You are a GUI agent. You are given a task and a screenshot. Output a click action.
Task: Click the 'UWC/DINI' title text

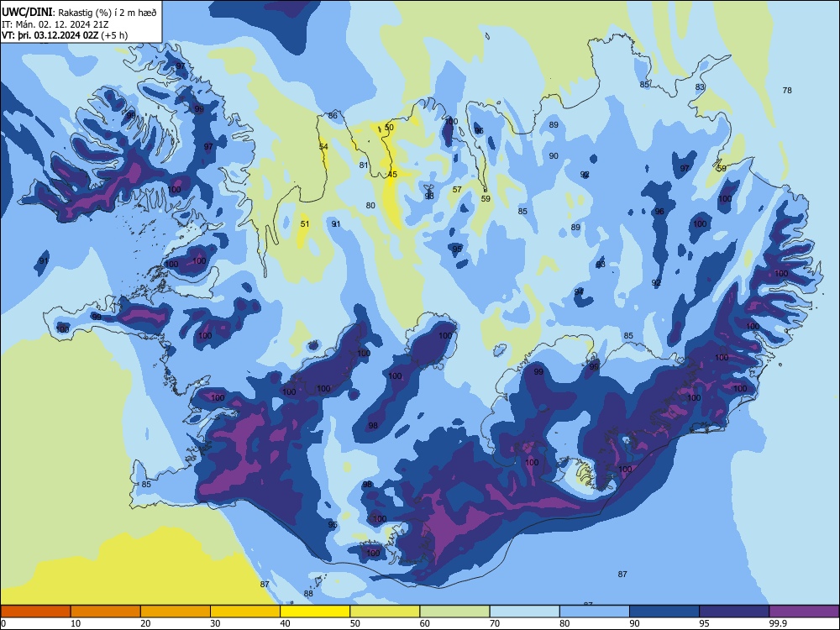28,11
